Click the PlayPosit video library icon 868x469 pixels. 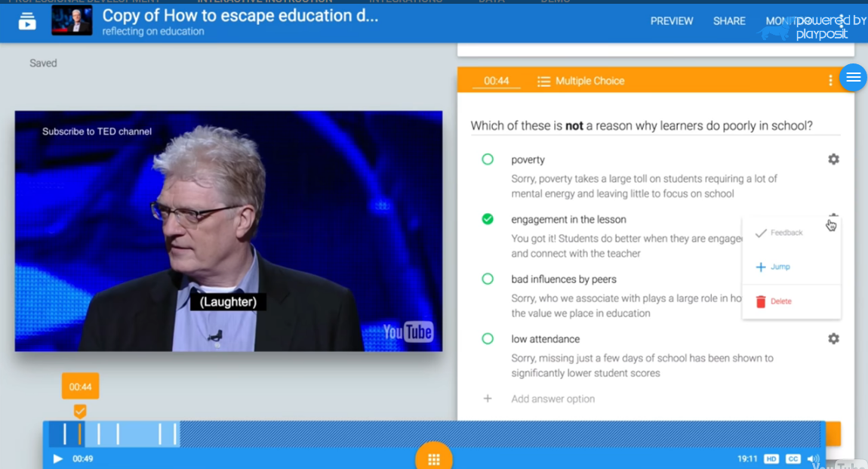[x=27, y=21]
